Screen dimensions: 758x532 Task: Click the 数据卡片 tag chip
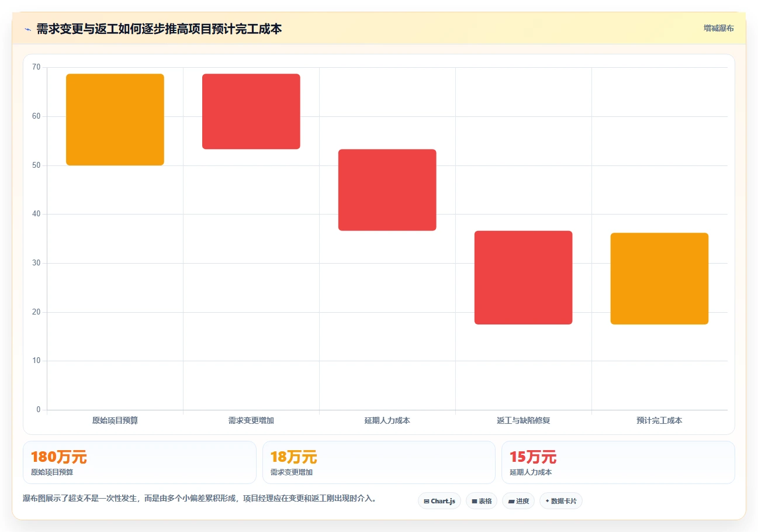point(561,501)
